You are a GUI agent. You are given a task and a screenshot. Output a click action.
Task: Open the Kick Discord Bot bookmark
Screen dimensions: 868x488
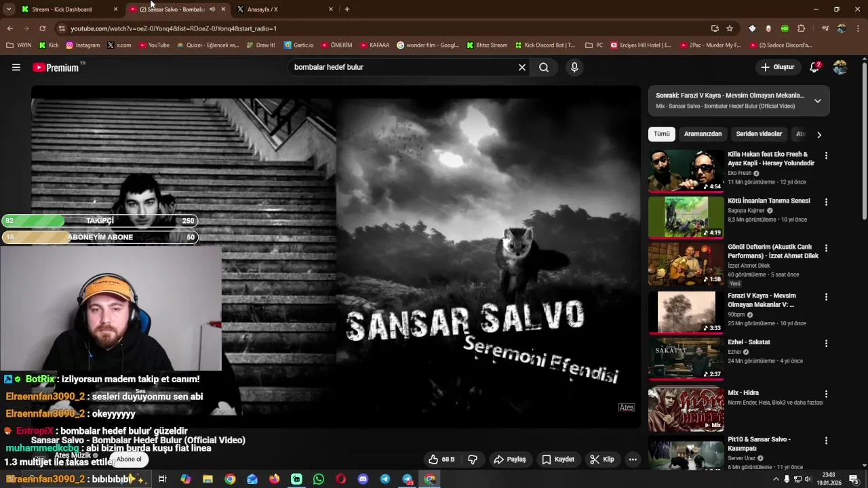pos(545,45)
